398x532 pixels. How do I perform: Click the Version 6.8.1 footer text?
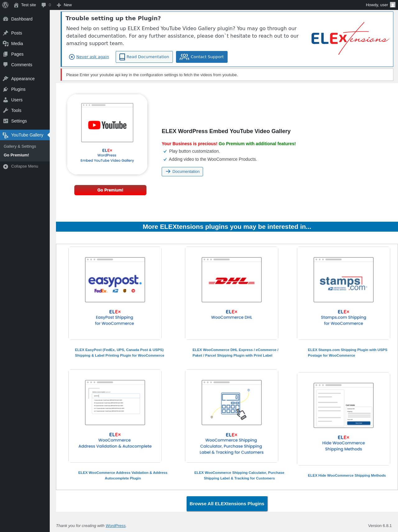(380, 526)
